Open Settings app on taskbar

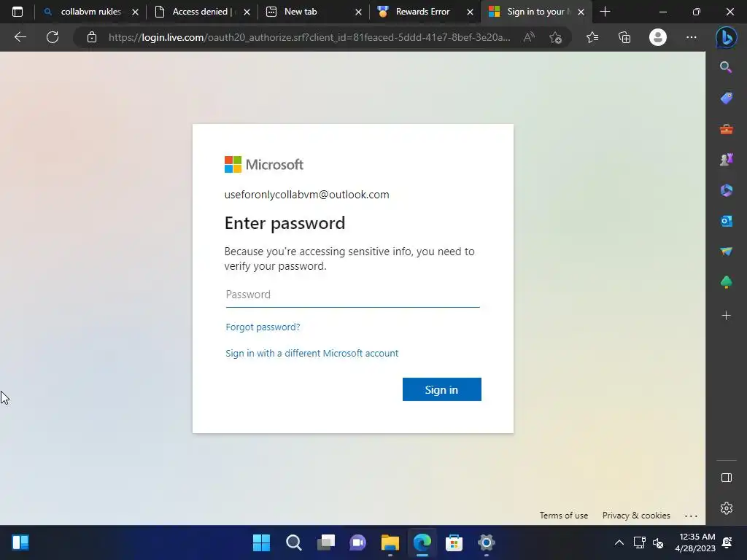[487, 542]
